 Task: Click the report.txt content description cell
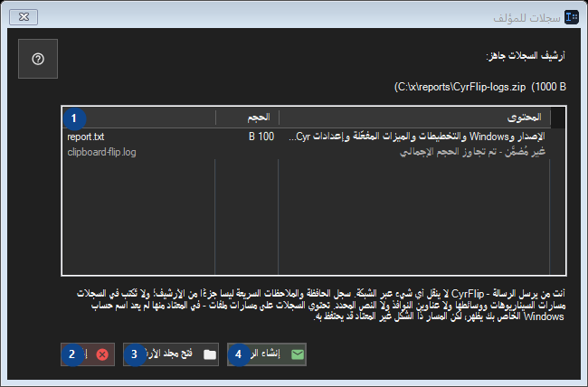click(x=417, y=137)
